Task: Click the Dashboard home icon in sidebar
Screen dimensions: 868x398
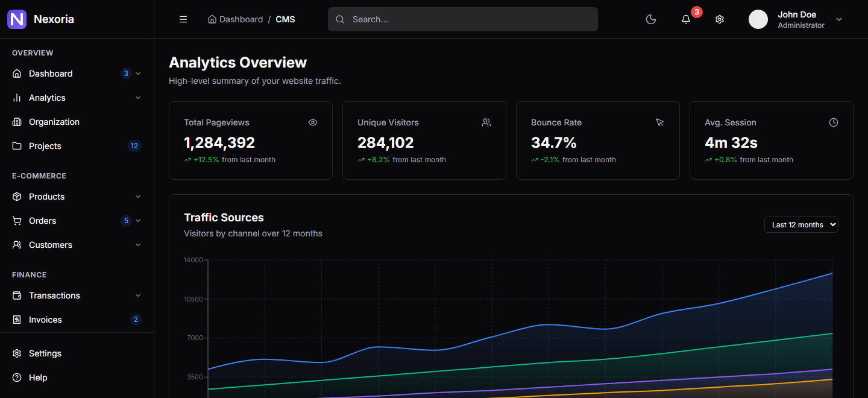Action: [x=17, y=74]
